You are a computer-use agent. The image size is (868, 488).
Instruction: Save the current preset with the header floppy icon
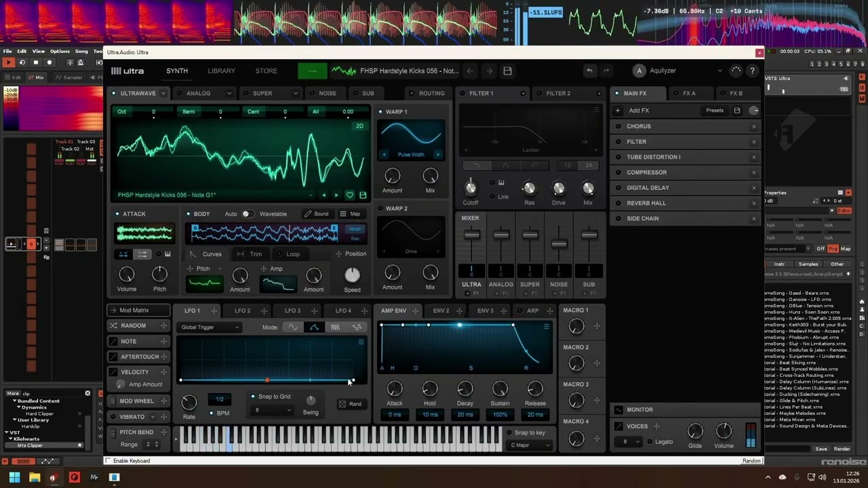[507, 70]
